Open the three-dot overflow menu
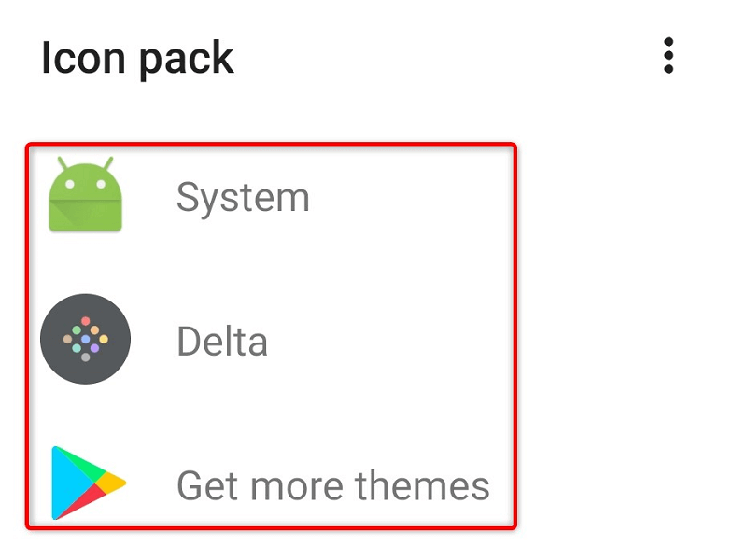The image size is (733, 560). (669, 56)
